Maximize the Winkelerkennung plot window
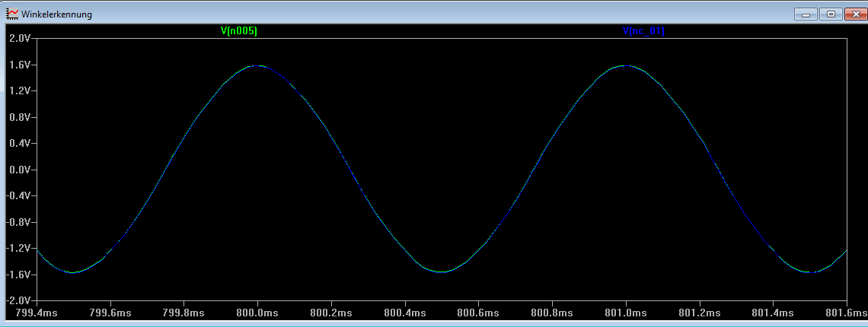Screen dimensions: 868x327 831,14
